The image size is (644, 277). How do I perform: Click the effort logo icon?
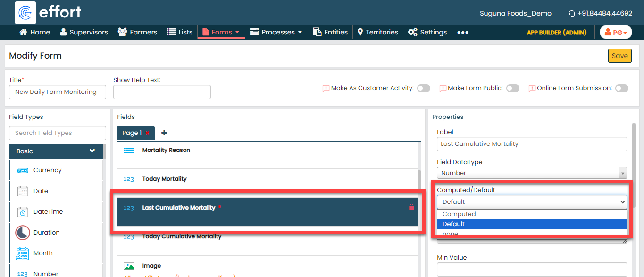pyautogui.click(x=25, y=12)
